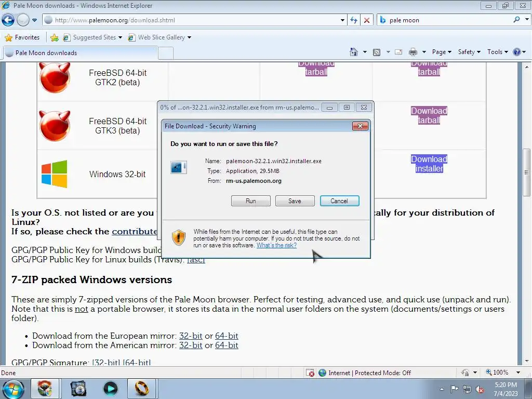This screenshot has height=399, width=532.
Task: Click the Refresh page icon
Action: pyautogui.click(x=354, y=20)
